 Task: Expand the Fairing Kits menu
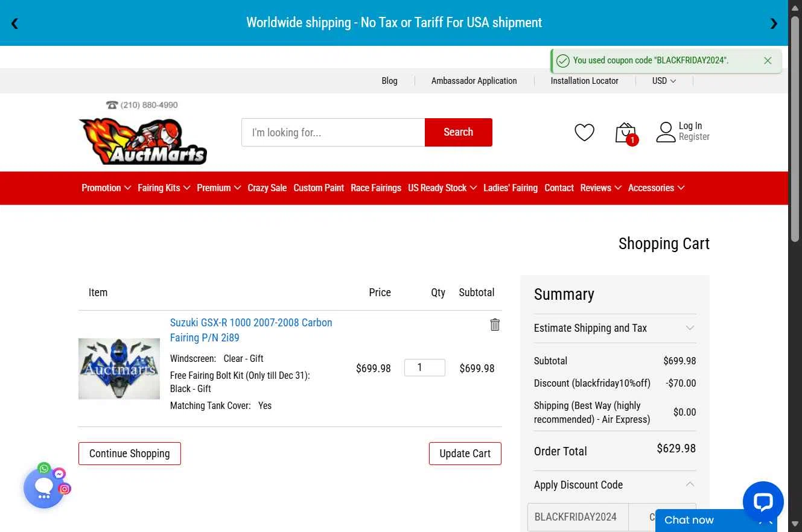point(164,188)
